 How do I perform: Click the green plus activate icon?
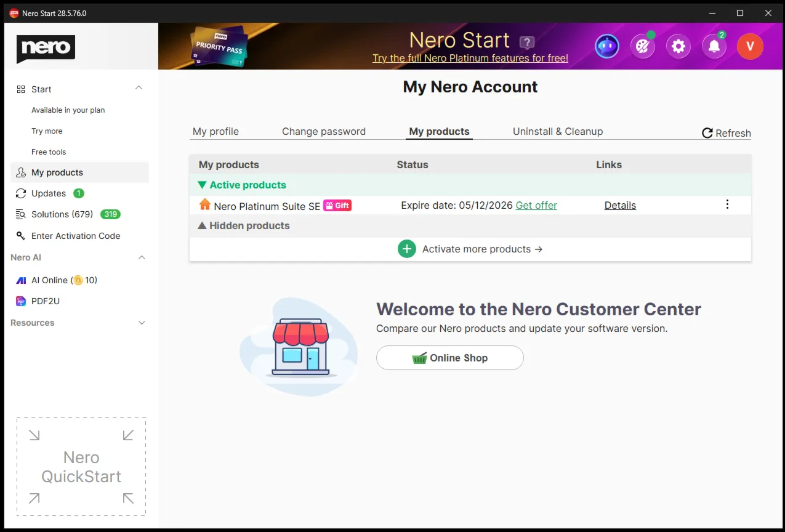tap(407, 249)
